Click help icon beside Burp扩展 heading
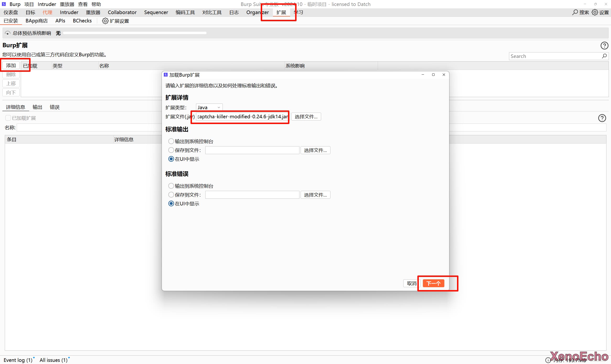 point(604,46)
